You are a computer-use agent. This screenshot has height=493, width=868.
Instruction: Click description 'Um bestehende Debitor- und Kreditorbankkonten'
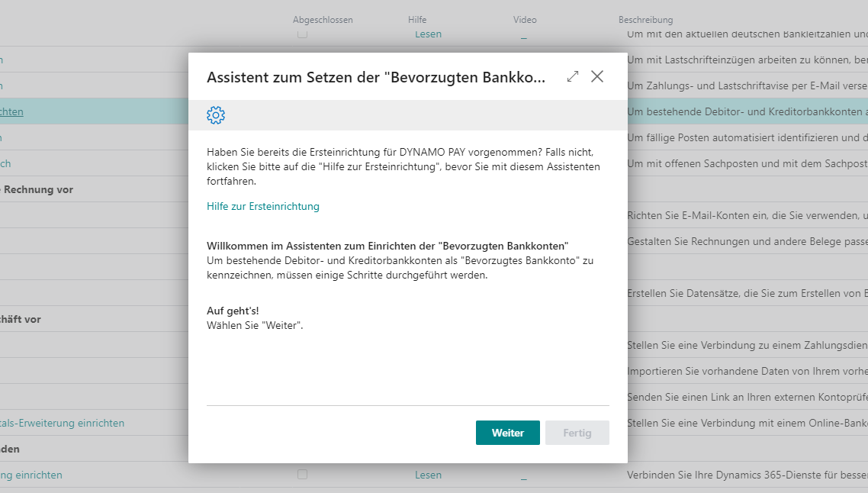click(x=747, y=111)
